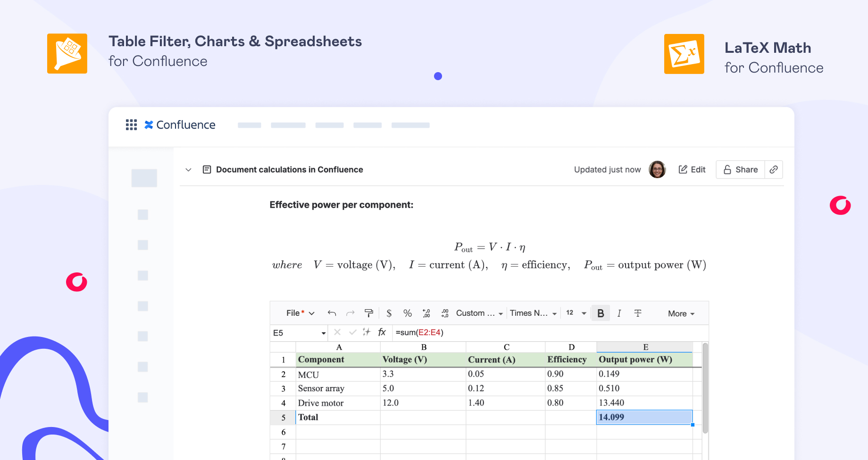
Task: Share the page
Action: (x=741, y=170)
